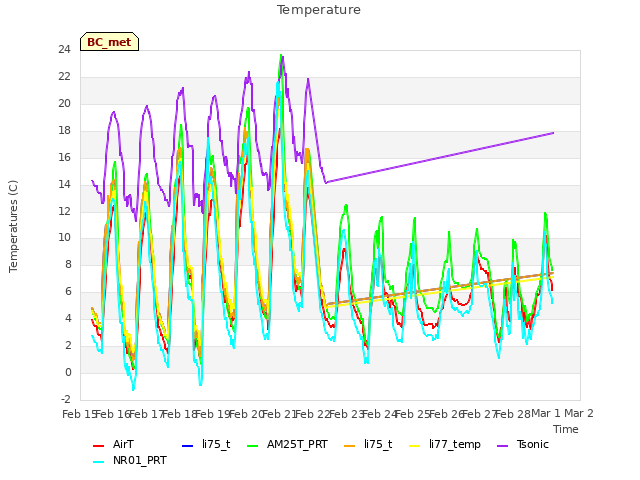This screenshot has height=480, width=640.
Task: Select the Feb 19 date tick
Action: (213, 414)
